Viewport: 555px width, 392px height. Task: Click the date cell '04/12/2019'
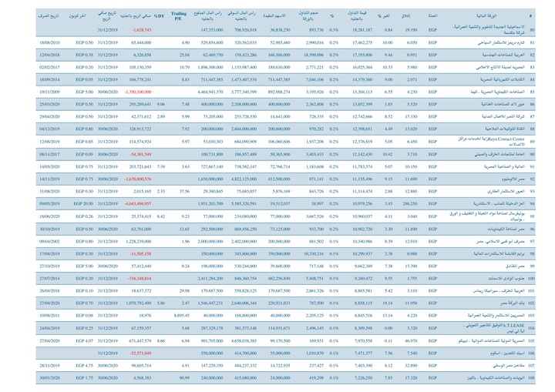click(49, 129)
